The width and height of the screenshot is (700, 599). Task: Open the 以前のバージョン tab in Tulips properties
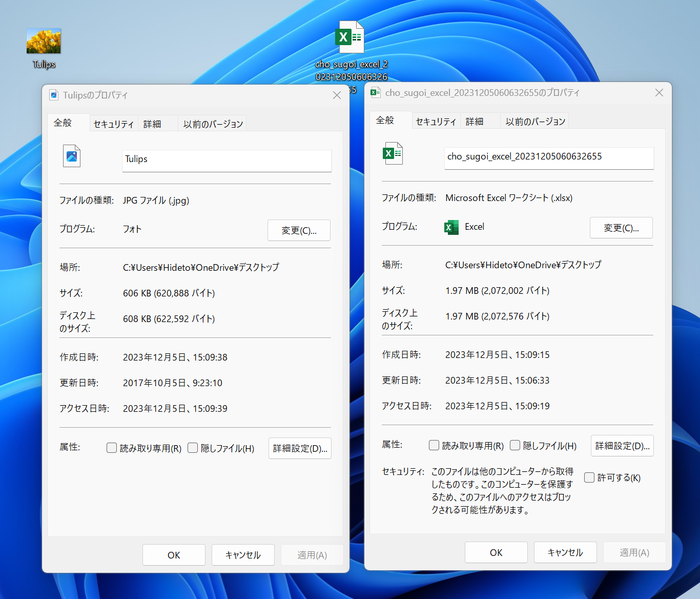[212, 124]
